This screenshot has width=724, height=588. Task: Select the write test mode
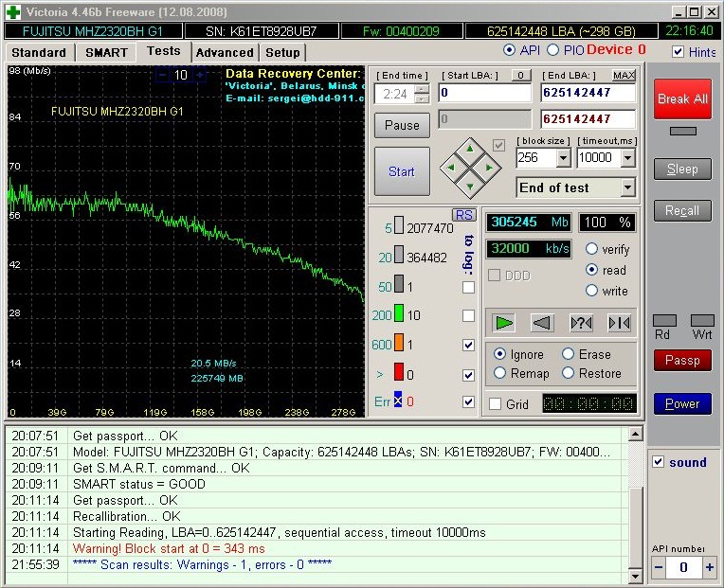pyautogui.click(x=591, y=291)
